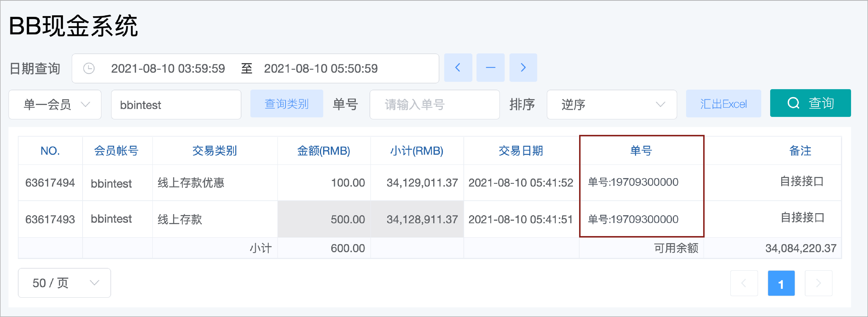Click the 金额(RMB) column header
Image resolution: width=868 pixels, height=317 pixels.
coord(323,151)
